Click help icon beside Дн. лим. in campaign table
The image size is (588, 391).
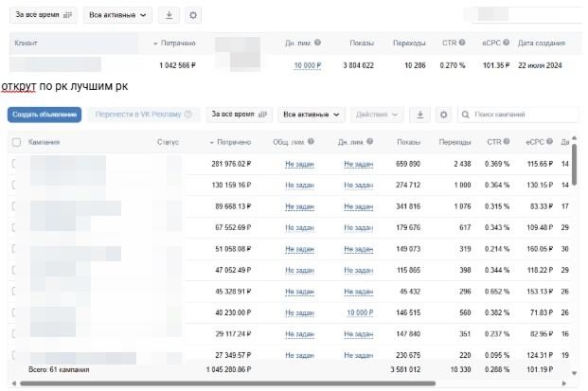pyautogui.click(x=370, y=141)
